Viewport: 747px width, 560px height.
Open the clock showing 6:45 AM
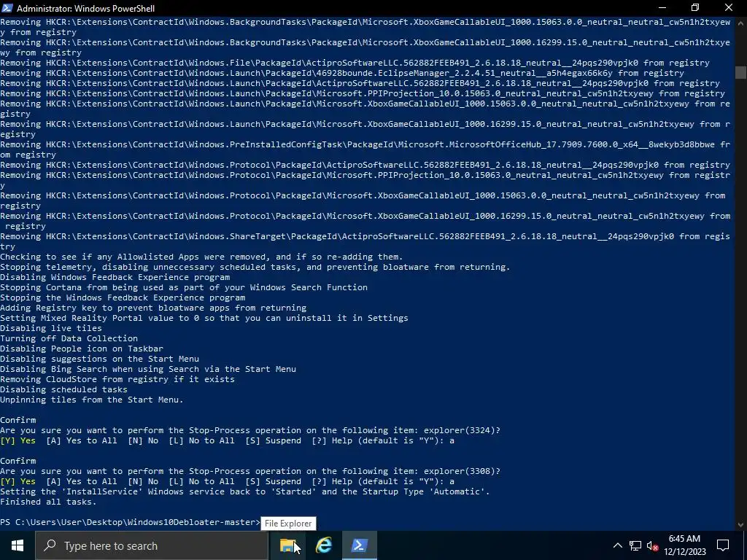tap(684, 545)
